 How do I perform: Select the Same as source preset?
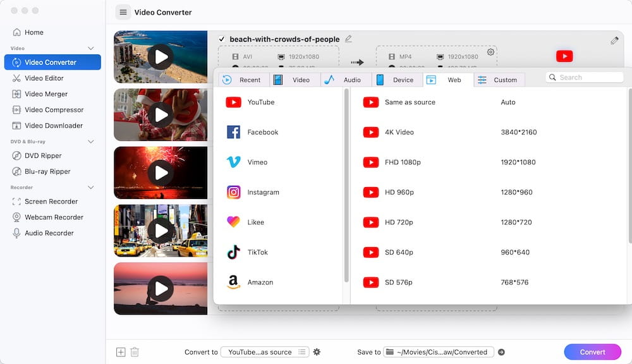point(490,102)
